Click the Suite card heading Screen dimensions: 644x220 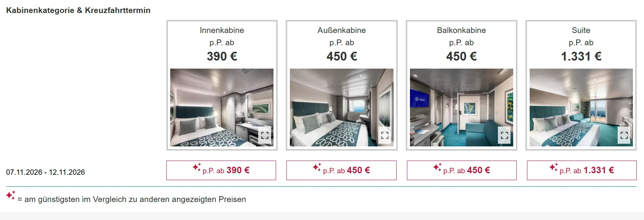[581, 30]
